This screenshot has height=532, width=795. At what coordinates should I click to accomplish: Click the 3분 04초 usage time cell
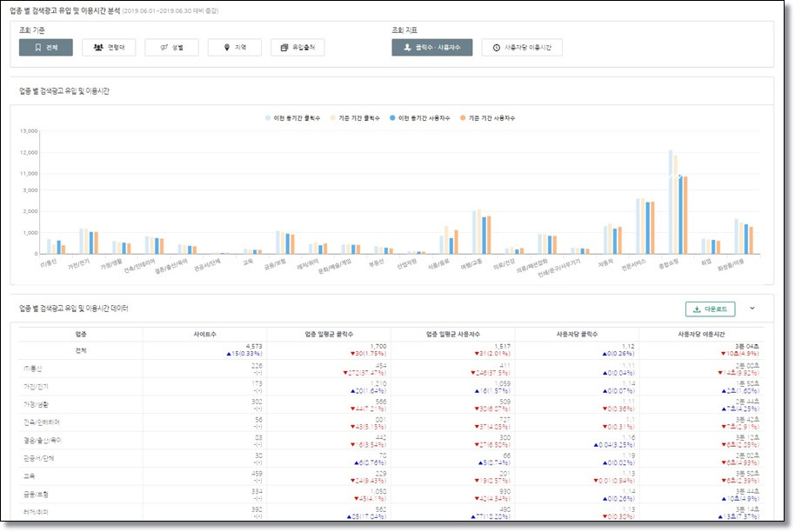(x=747, y=347)
